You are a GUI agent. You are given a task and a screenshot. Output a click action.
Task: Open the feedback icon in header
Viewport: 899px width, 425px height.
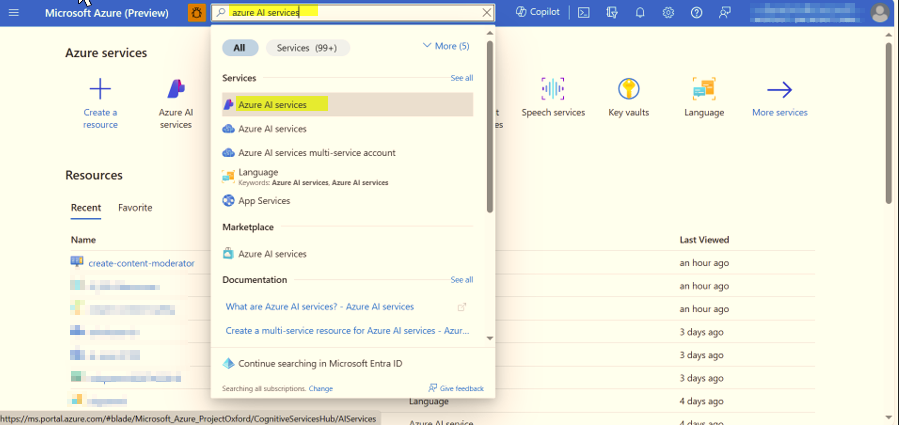(x=725, y=12)
